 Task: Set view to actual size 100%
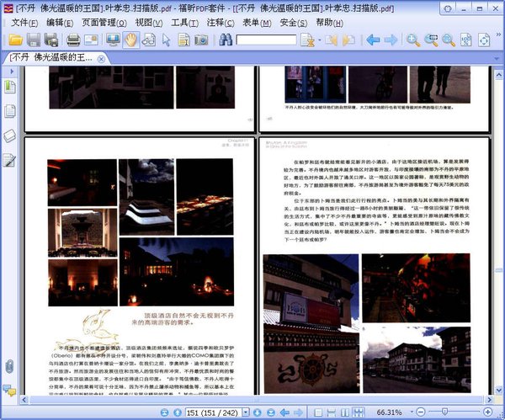(x=465, y=40)
